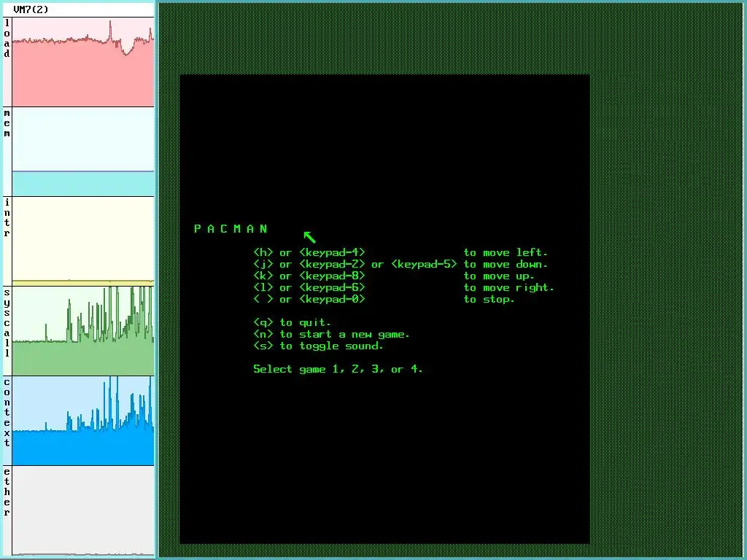This screenshot has width=747, height=560.
Task: Click the PACMAN title text
Action: pos(231,228)
